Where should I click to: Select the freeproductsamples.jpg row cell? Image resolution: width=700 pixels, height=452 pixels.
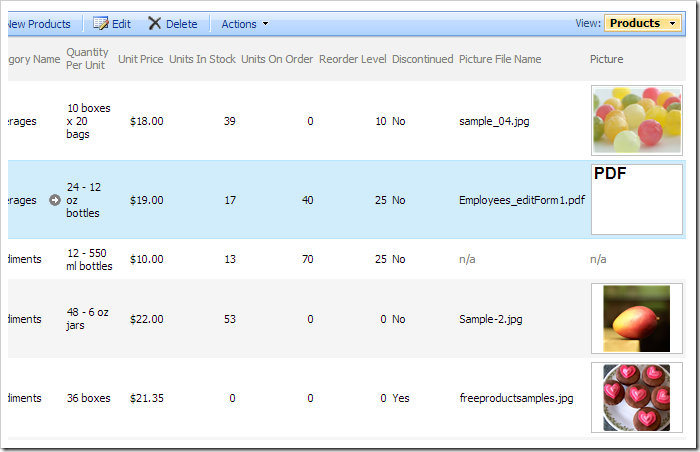(x=516, y=398)
